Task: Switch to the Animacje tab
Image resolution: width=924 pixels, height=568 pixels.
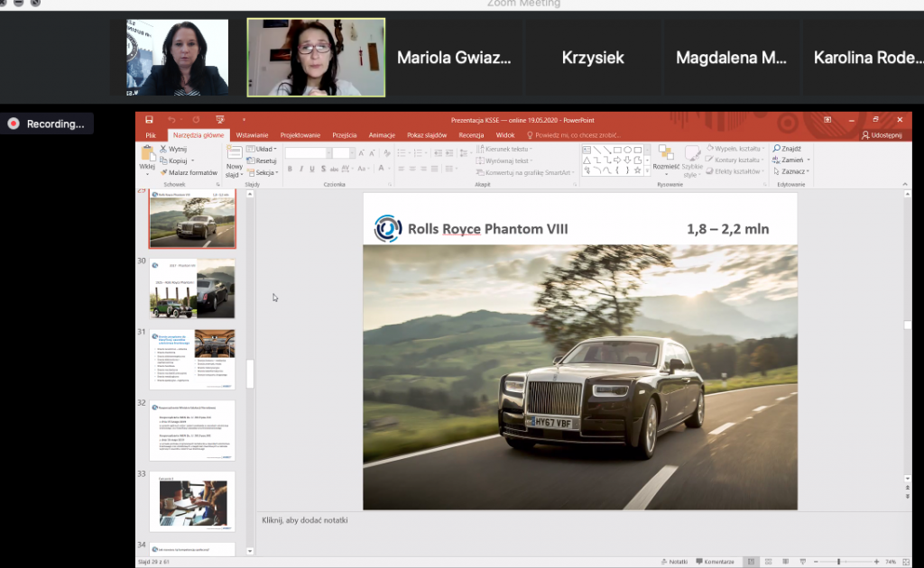Action: 382,134
